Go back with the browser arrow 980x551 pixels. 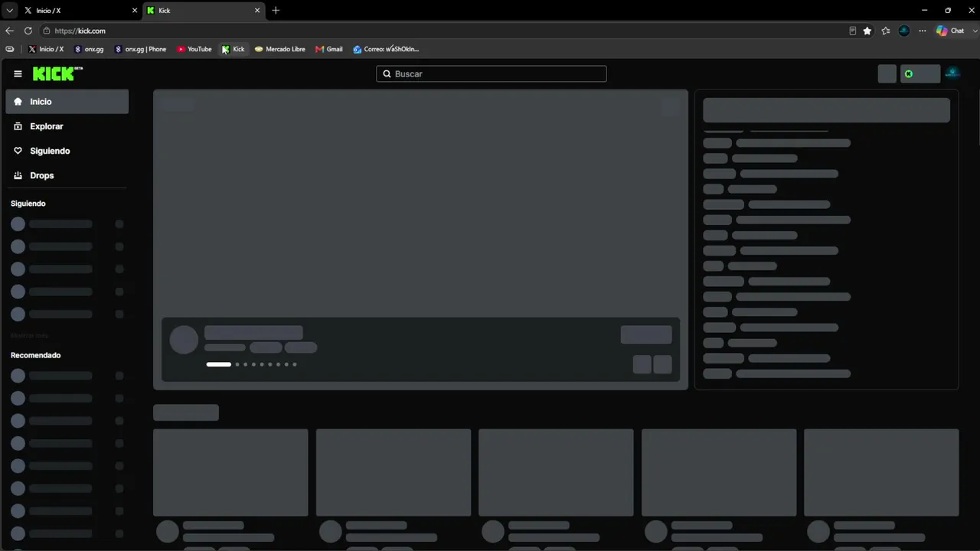[x=9, y=31]
